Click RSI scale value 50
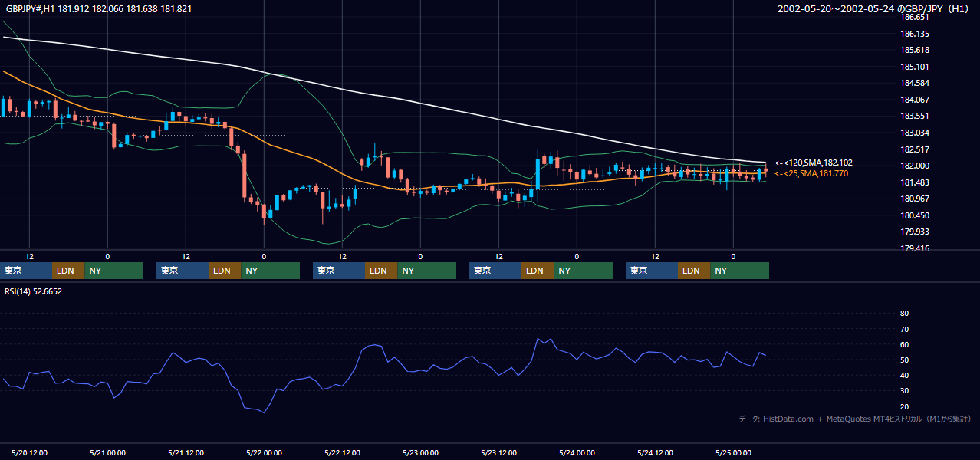 (904, 360)
